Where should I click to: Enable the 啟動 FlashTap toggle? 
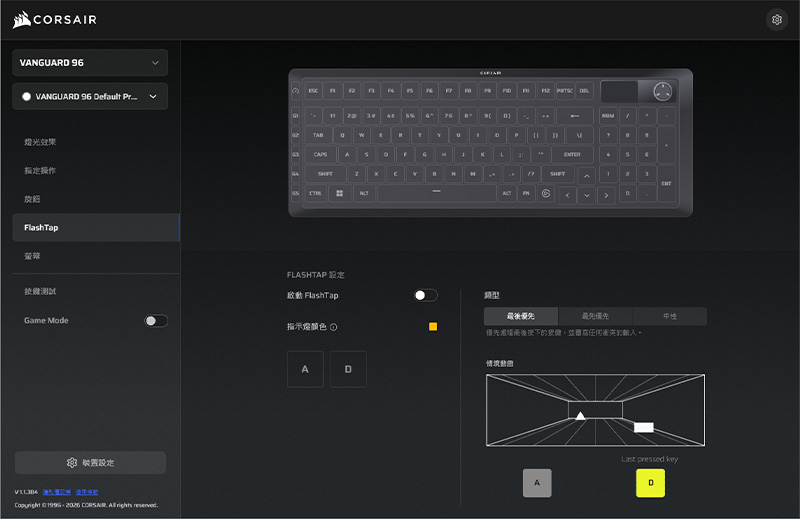pos(426,295)
